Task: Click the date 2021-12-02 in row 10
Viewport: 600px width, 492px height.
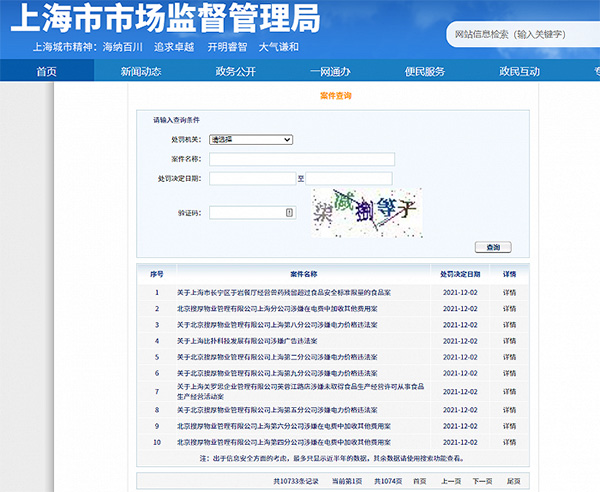Action: coord(460,442)
